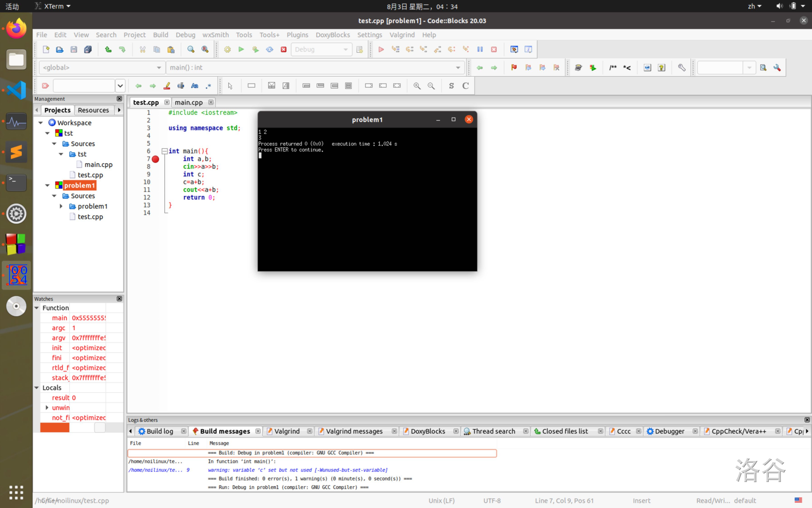Open DoxyBlocks preferences wrench icon
Screen dimensions: 812x508
click(681, 68)
